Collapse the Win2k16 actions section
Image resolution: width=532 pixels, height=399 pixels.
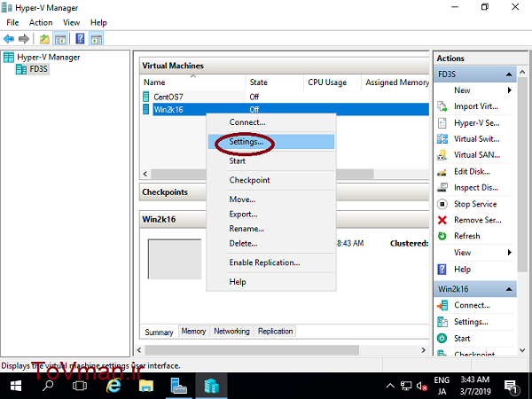click(x=509, y=289)
